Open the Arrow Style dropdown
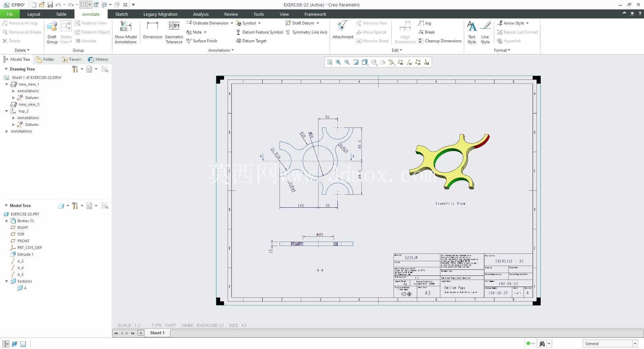Viewport: 644px width, 349px height. (x=527, y=23)
